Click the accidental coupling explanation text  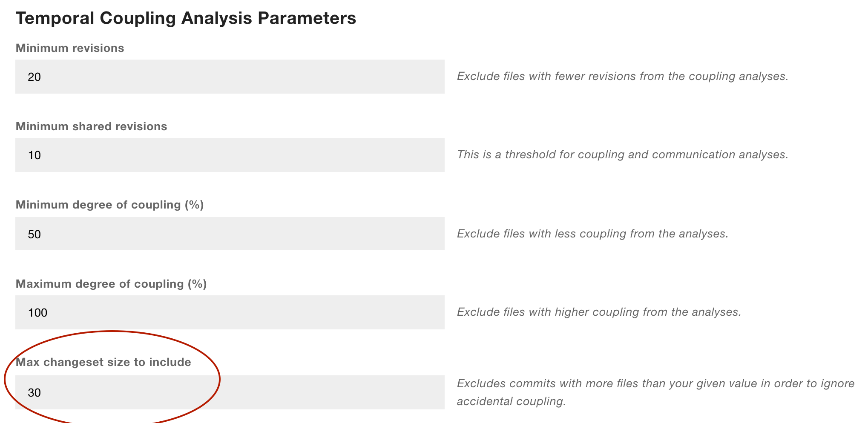656,392
